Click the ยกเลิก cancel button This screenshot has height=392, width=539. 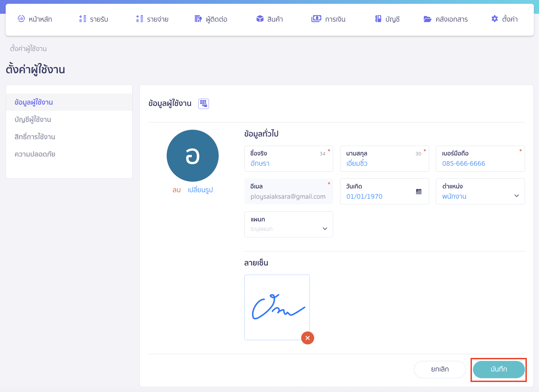pos(440,369)
